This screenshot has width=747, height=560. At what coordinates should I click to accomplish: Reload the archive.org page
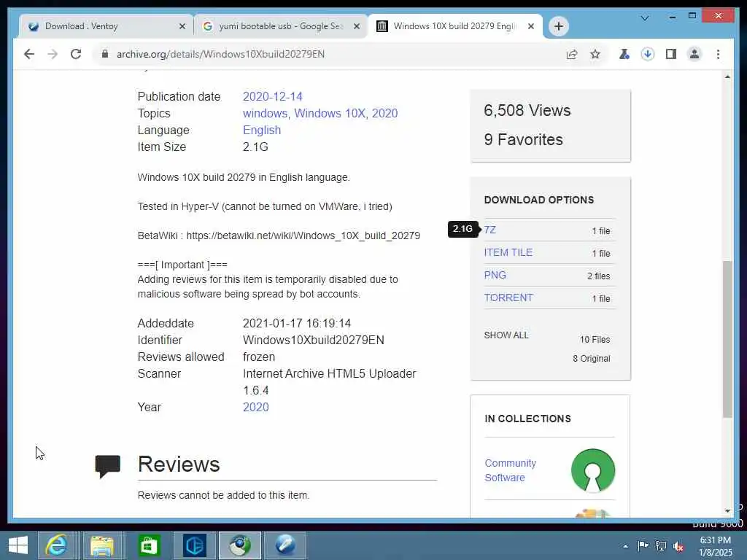pyautogui.click(x=76, y=54)
